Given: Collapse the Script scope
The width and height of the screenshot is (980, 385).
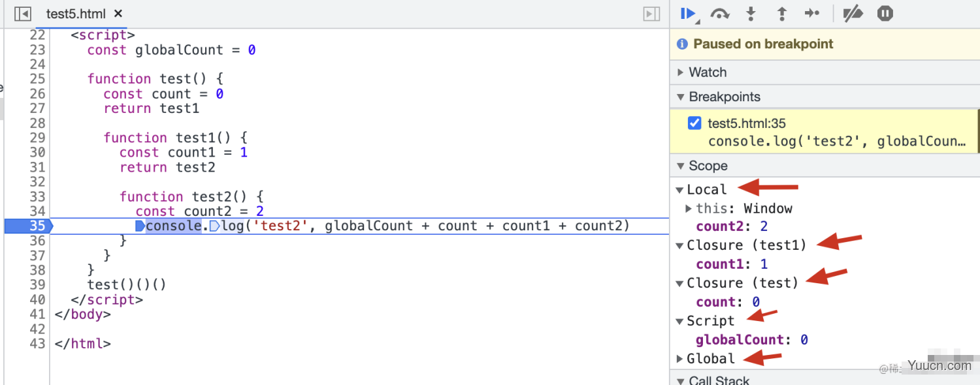Looking at the screenshot, I should (x=679, y=321).
